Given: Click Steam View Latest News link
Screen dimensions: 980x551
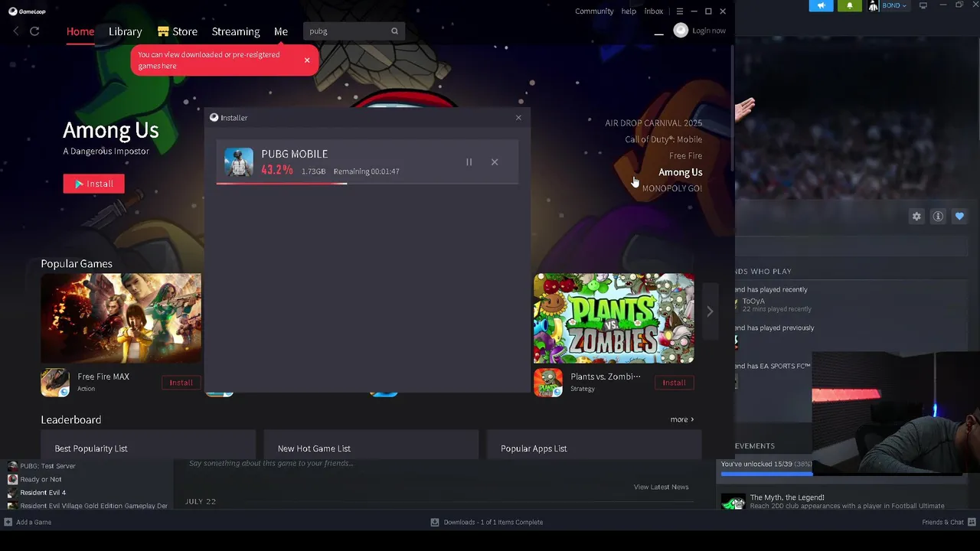Looking at the screenshot, I should pyautogui.click(x=661, y=487).
